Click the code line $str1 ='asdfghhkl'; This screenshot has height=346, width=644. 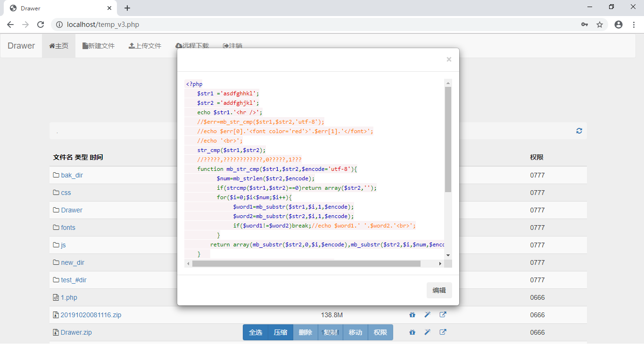(x=228, y=93)
